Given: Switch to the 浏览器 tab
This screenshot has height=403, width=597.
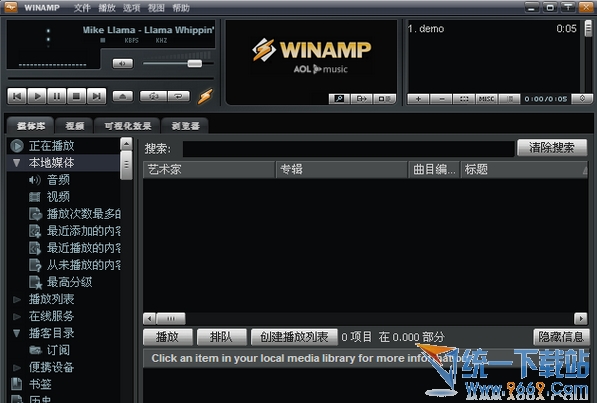Looking at the screenshot, I should [185, 126].
